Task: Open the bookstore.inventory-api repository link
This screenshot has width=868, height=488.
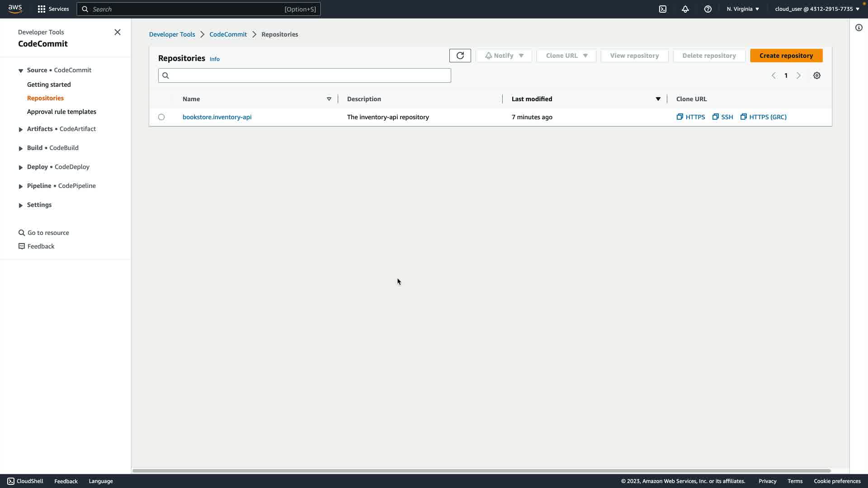Action: [x=217, y=117]
